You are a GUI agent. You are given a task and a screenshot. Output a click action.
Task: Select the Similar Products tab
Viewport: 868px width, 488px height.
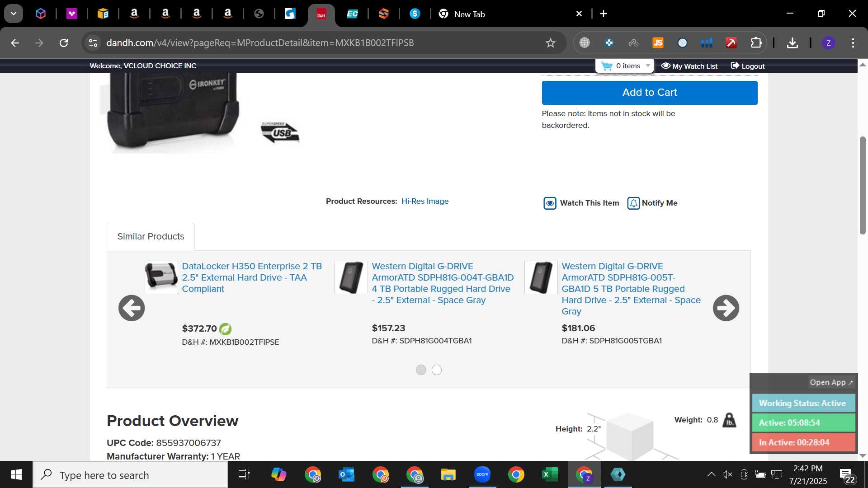(x=151, y=236)
